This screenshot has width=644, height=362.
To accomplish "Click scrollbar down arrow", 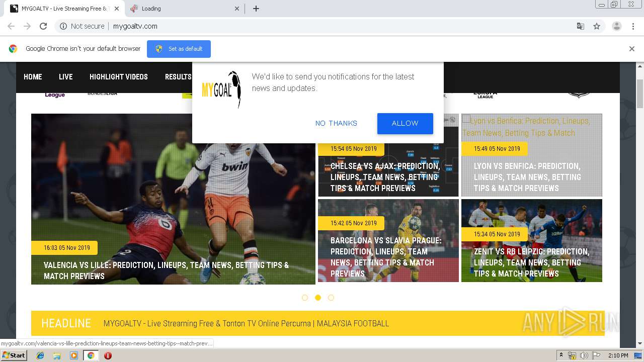I will (640, 344).
